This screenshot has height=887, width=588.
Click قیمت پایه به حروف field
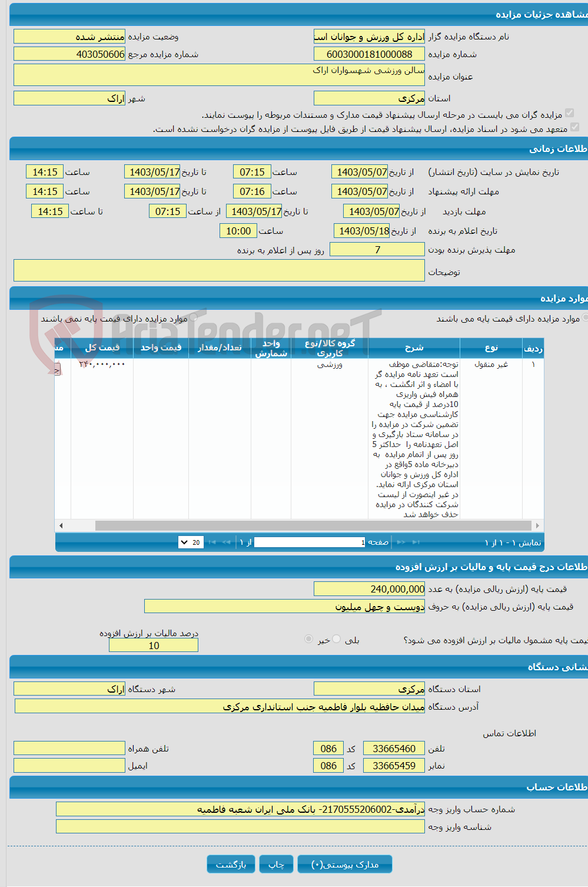tap(284, 607)
